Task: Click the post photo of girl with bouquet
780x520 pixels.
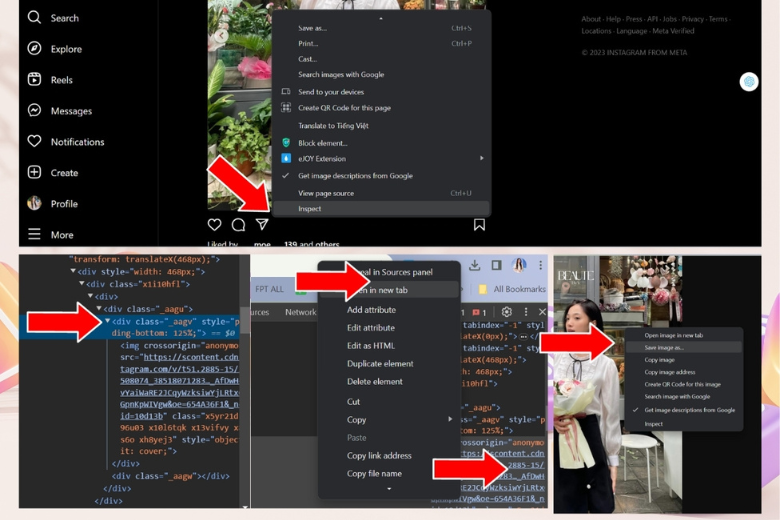Action: point(617,384)
